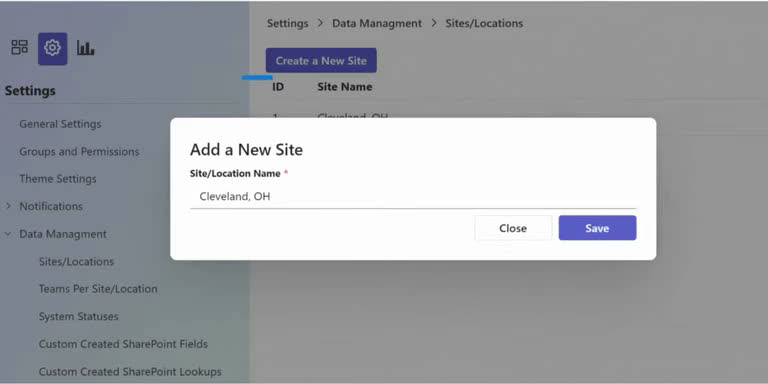
Task: Open Theme Settings
Action: [58, 179]
